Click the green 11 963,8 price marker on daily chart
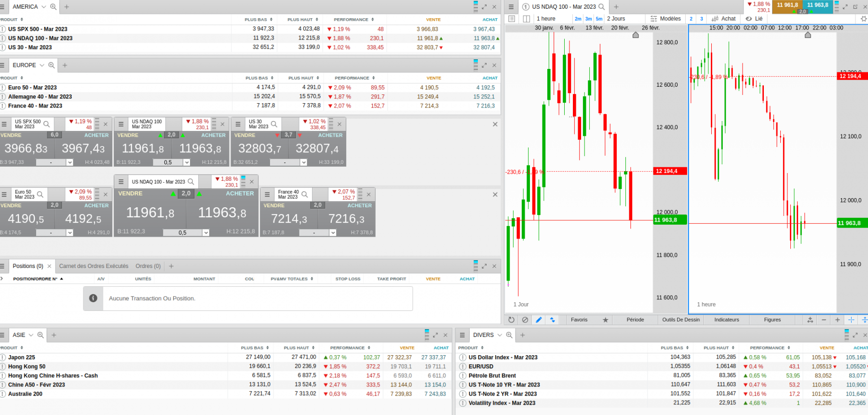This screenshot has height=415, width=868. [x=670, y=220]
